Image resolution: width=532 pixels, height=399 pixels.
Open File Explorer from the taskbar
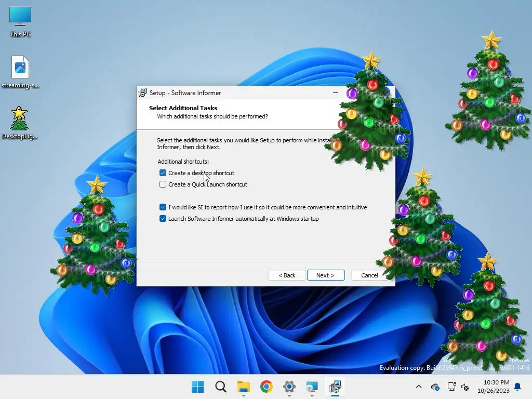tap(244, 387)
